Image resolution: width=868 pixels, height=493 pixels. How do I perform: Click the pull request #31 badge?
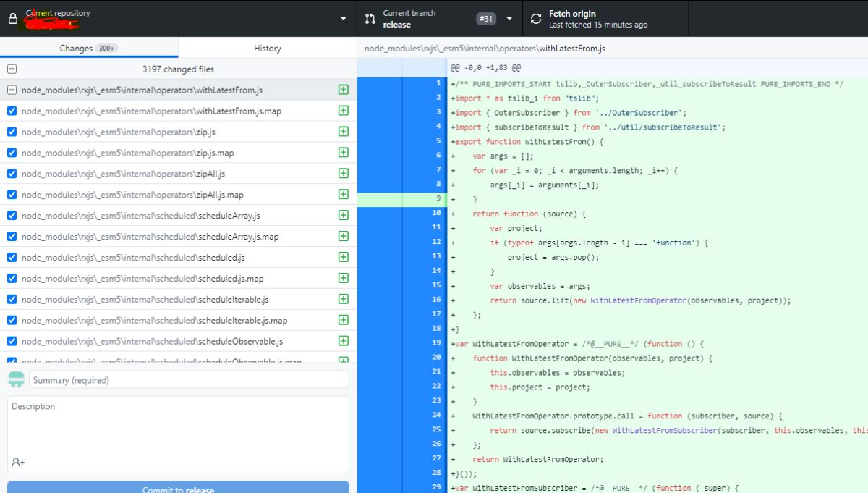(486, 19)
